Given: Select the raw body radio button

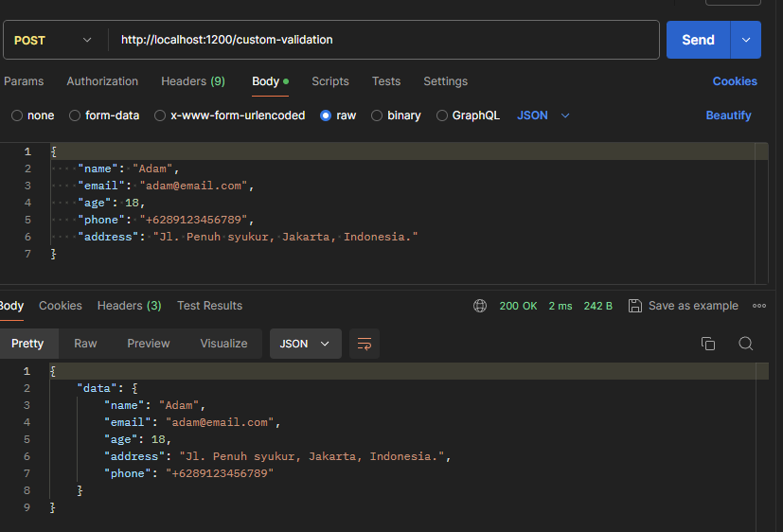Looking at the screenshot, I should point(326,115).
